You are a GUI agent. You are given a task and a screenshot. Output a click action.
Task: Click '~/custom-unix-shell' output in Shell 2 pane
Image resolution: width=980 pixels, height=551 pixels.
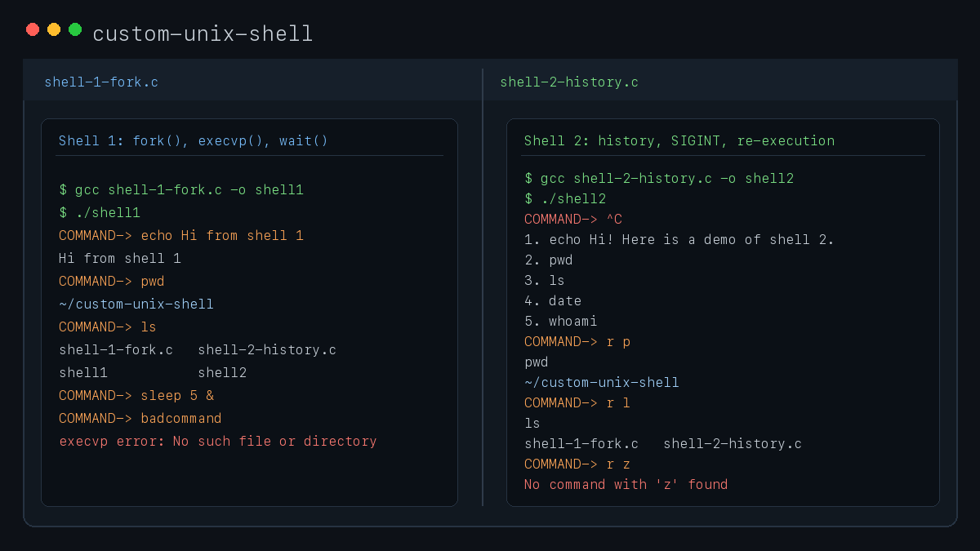[602, 382]
